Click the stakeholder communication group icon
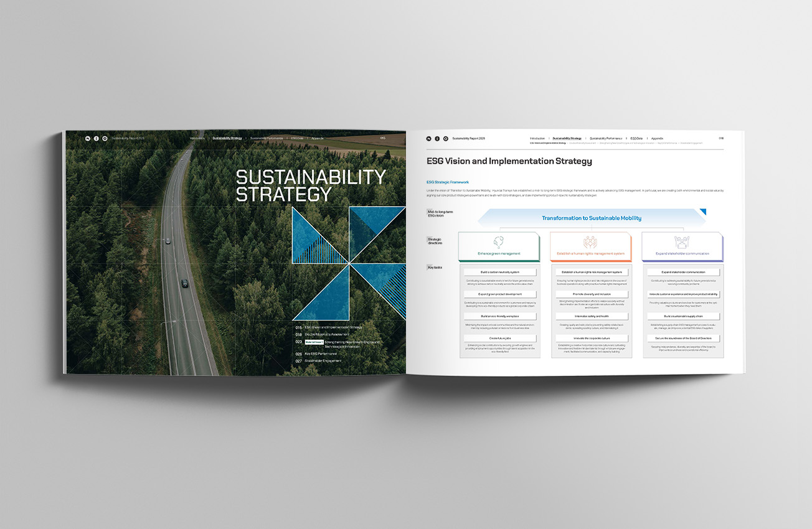The height and width of the screenshot is (529, 812). pos(682,242)
